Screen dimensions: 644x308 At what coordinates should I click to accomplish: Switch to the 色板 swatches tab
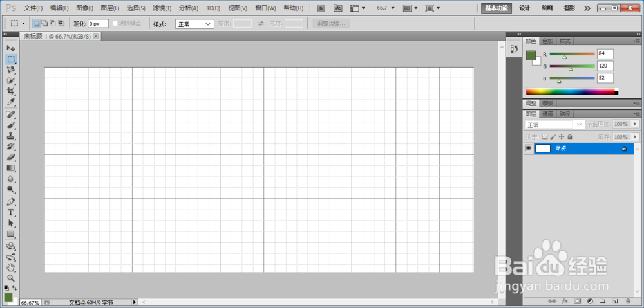[x=548, y=41]
